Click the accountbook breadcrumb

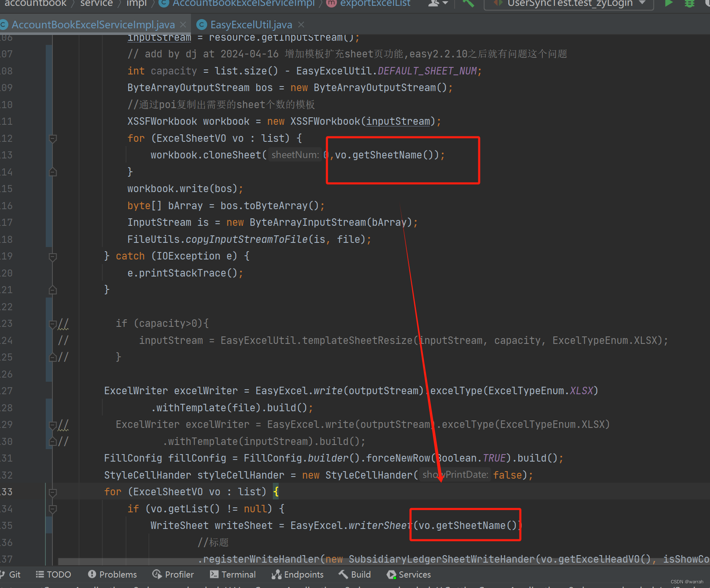pyautogui.click(x=35, y=3)
